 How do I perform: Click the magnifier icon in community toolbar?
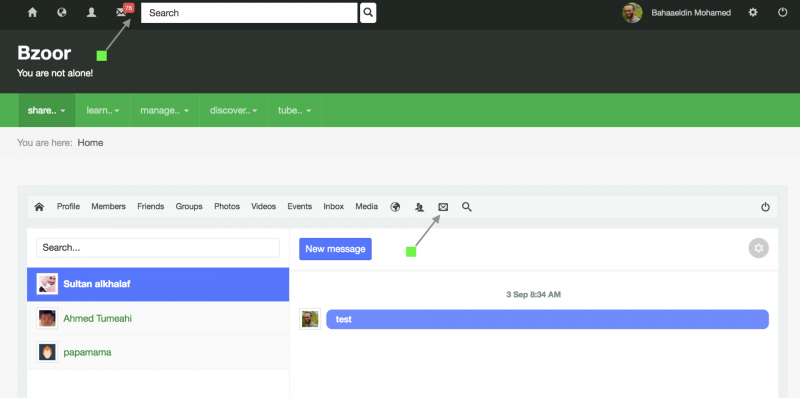click(x=467, y=207)
